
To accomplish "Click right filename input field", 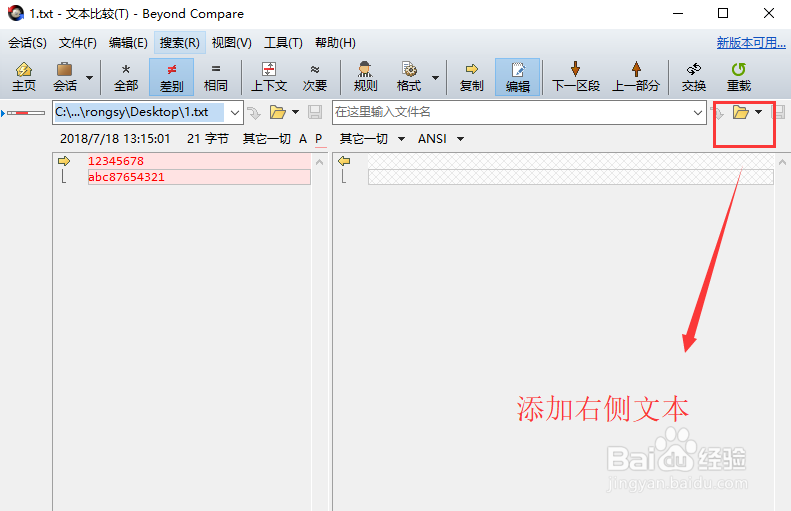I will tap(511, 112).
